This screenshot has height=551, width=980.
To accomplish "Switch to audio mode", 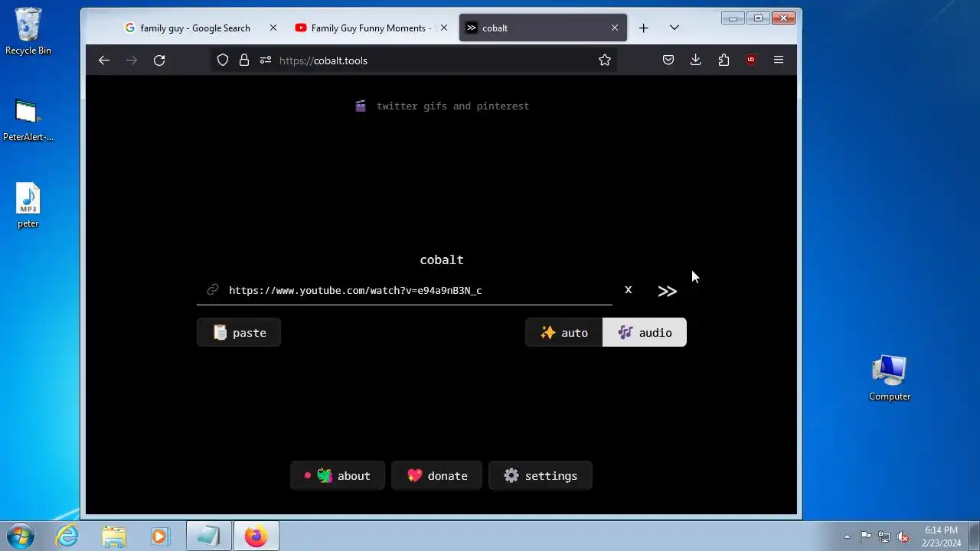I will 645,333.
